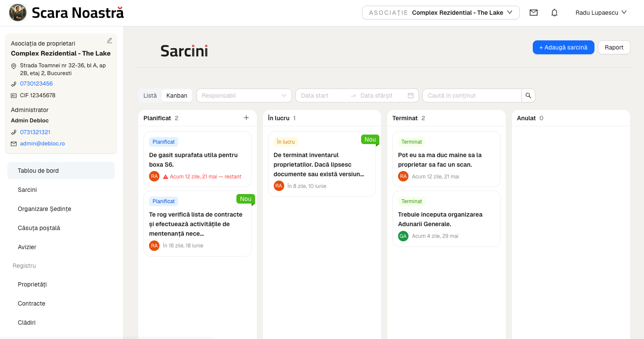
Task: Click the Scara Noastră title text
Action: [x=78, y=13]
